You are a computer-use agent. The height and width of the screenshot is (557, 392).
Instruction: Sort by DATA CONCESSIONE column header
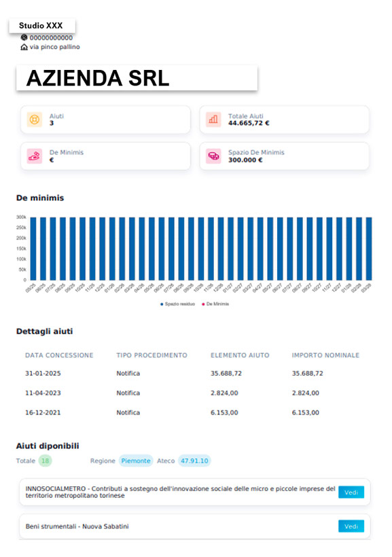(x=59, y=355)
